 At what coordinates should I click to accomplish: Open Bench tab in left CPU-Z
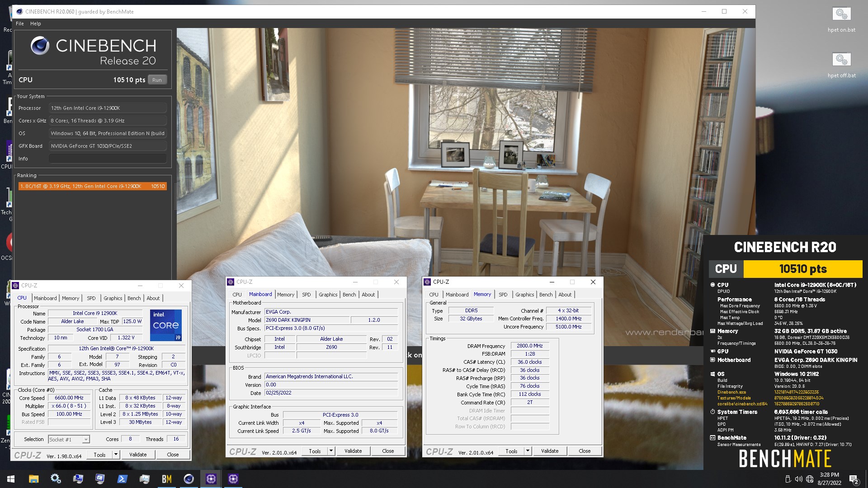click(134, 298)
